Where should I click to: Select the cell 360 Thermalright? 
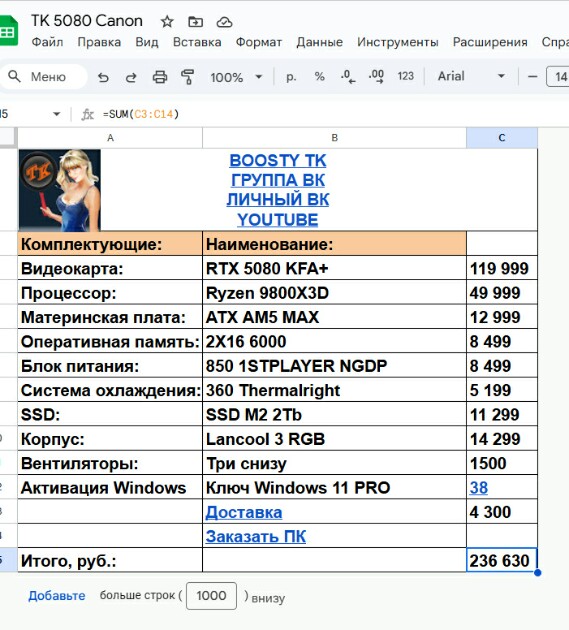(334, 390)
